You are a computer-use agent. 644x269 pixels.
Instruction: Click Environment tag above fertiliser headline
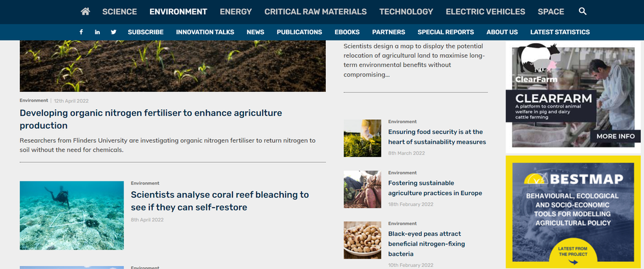pos(33,100)
